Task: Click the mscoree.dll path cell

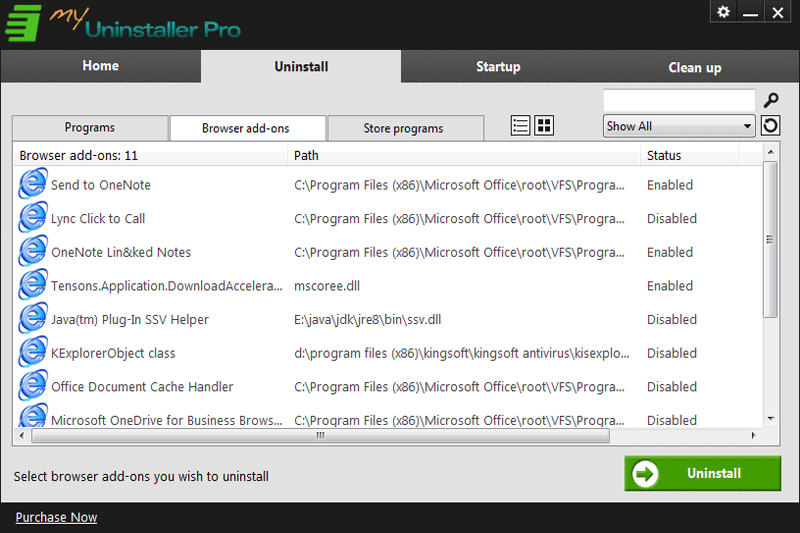Action: click(x=327, y=286)
